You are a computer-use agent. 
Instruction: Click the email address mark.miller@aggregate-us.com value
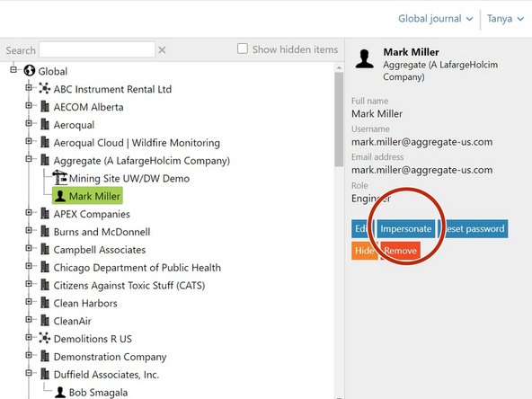click(x=422, y=170)
